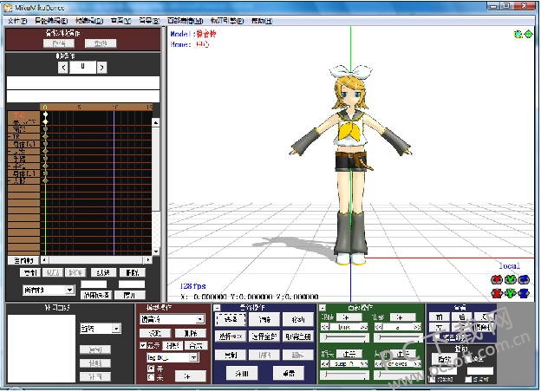Image resolution: width=541 pixels, height=392 pixels.
Task: Open the 帮助(H) menu
Action: coord(262,21)
